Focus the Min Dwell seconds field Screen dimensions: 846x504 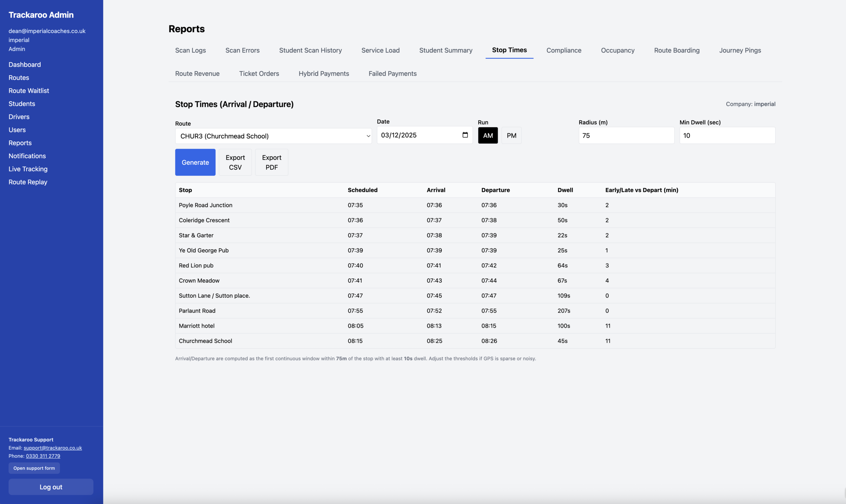(x=727, y=135)
